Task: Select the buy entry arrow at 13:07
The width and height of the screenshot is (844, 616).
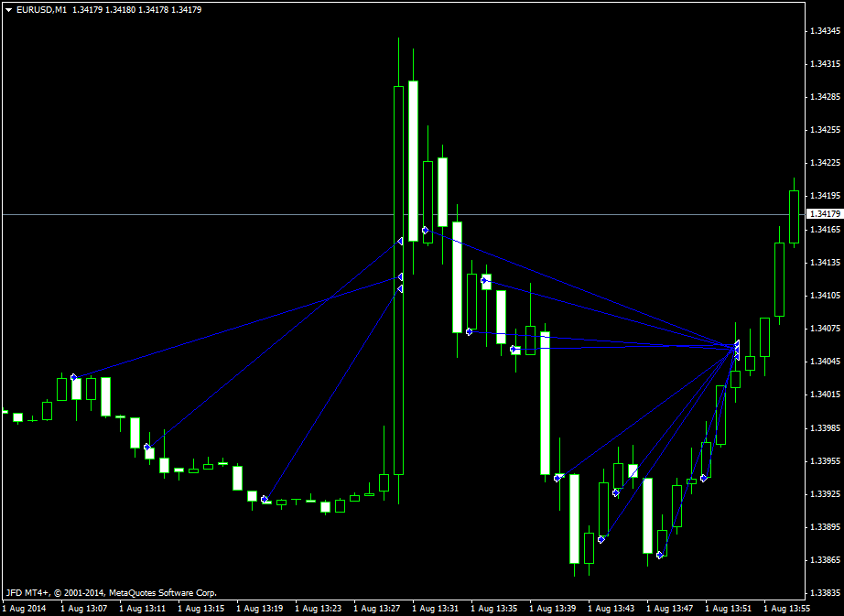Action: click(74, 377)
